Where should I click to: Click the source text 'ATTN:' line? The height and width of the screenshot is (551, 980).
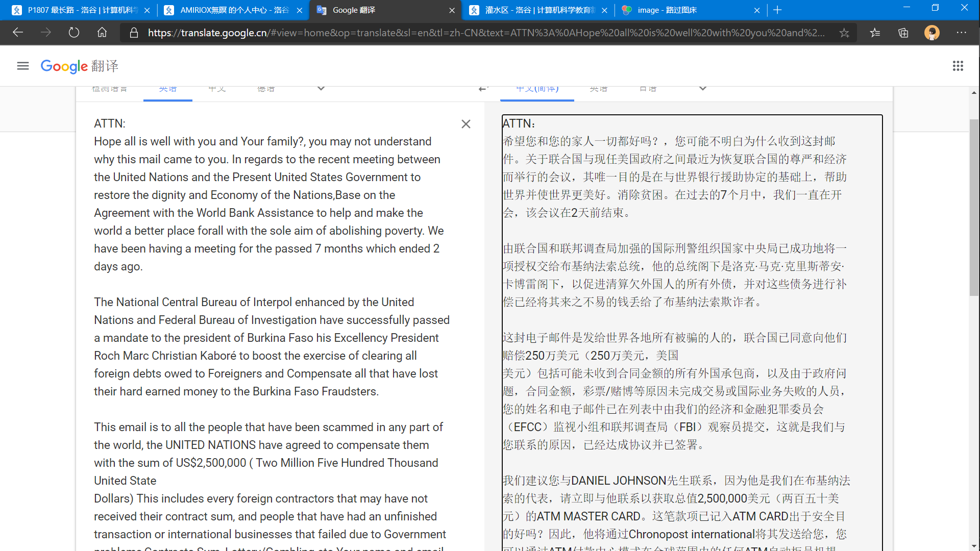point(110,123)
